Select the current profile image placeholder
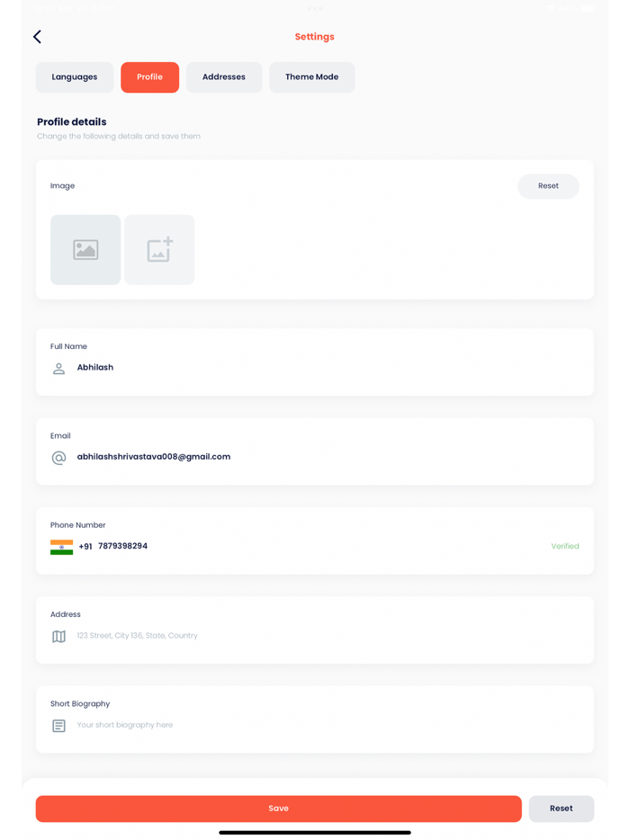Image resolution: width=630 pixels, height=840 pixels. [85, 249]
